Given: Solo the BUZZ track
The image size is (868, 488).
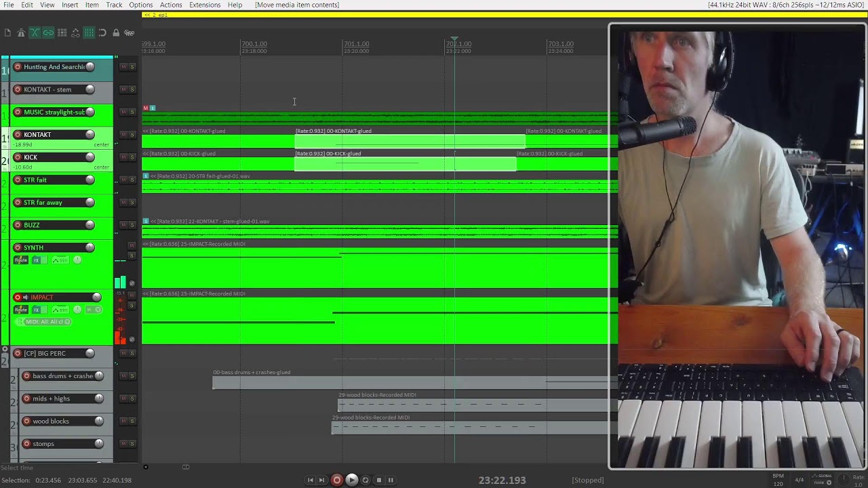Looking at the screenshot, I should 132,225.
